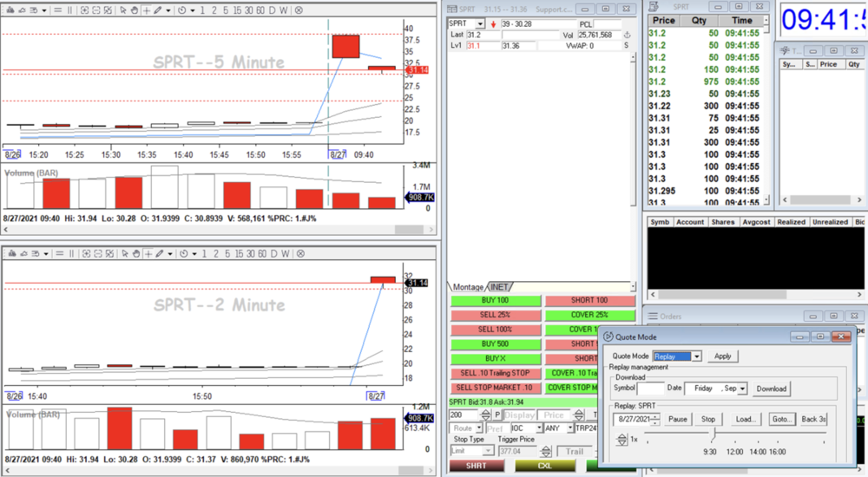Switch 2 Minute chart to 5 minute timeframe

227,253
